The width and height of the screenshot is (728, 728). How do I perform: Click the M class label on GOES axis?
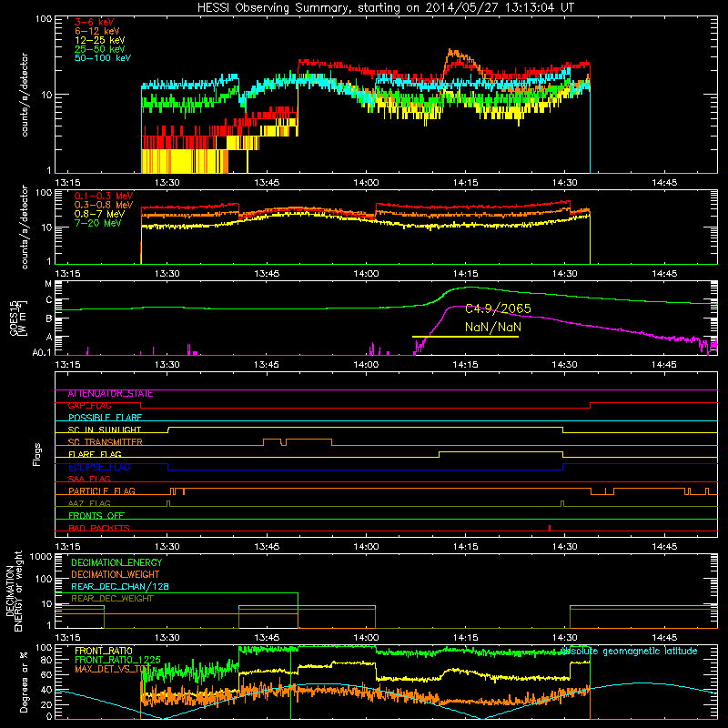(48, 284)
